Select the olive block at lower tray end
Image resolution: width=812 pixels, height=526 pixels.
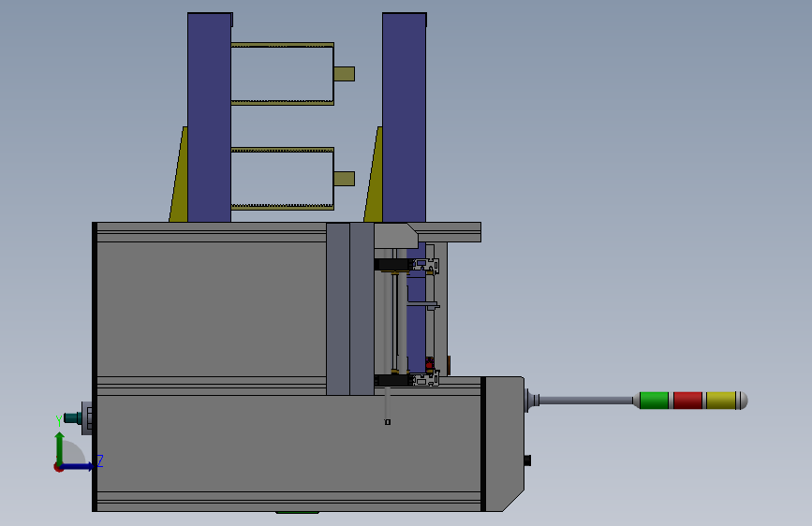(x=345, y=179)
